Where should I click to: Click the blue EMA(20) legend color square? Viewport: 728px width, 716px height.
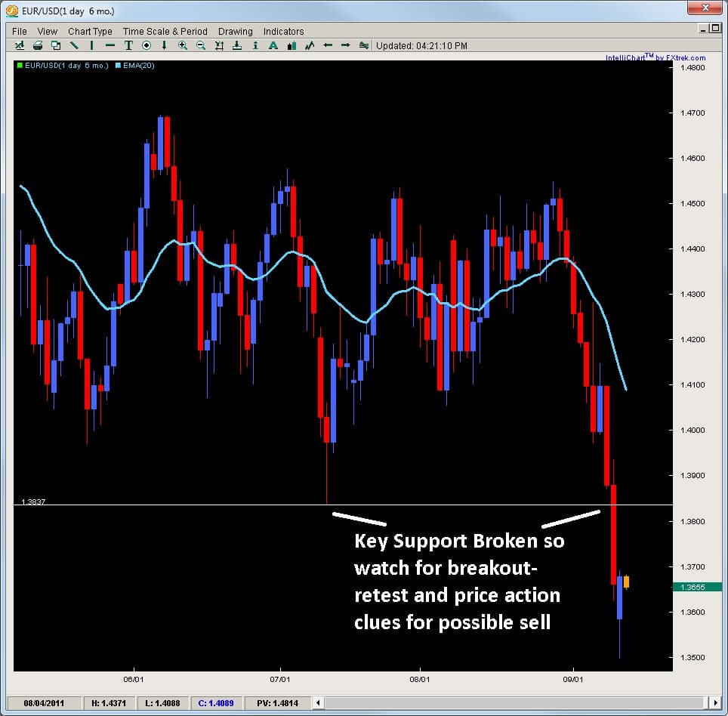118,66
